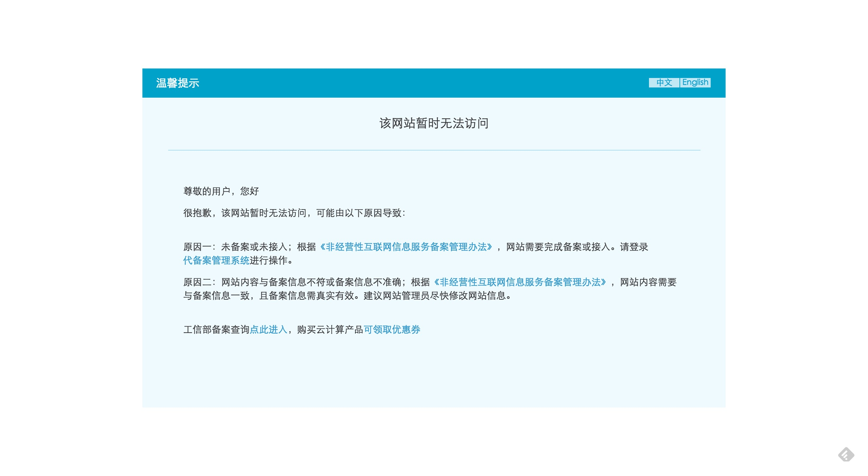The width and height of the screenshot is (868, 476).
Task: Click the heading 该网站暂时无法访问
Action: point(434,123)
